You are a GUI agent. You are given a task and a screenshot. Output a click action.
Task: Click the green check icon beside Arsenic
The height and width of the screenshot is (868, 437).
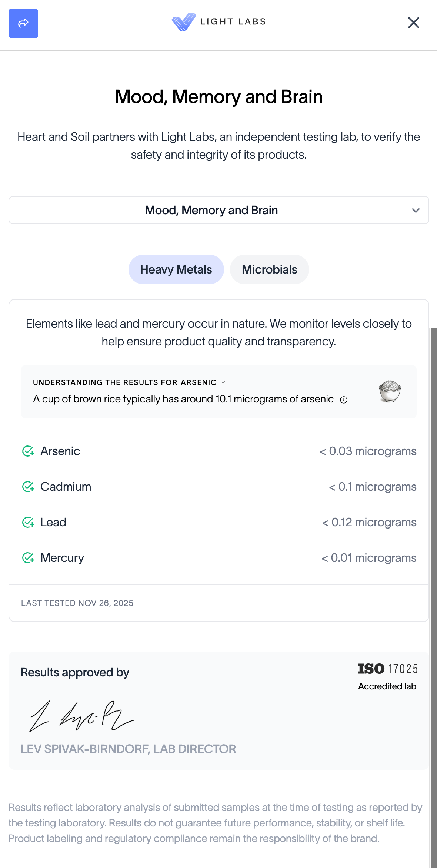[x=28, y=451]
